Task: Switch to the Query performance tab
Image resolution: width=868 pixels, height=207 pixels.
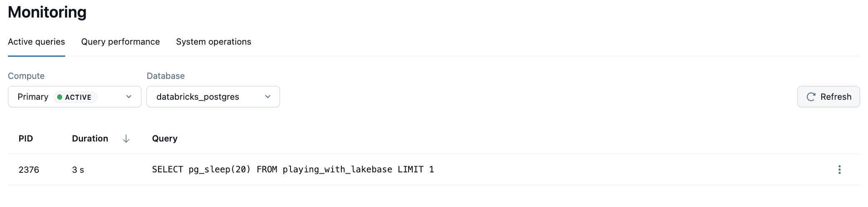Action: [x=120, y=42]
